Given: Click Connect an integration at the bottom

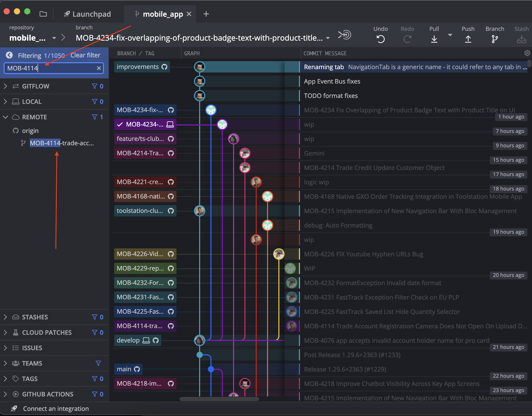Looking at the screenshot, I should click(56, 408).
